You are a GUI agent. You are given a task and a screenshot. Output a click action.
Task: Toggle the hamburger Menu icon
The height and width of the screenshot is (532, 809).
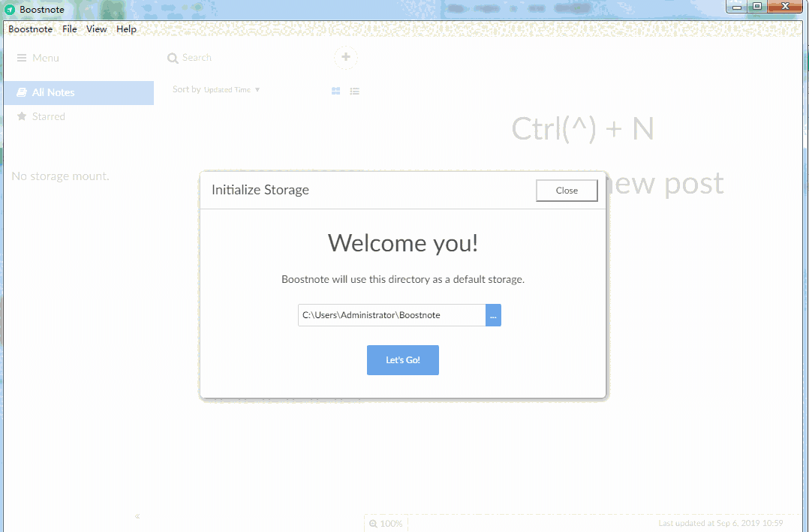click(22, 58)
